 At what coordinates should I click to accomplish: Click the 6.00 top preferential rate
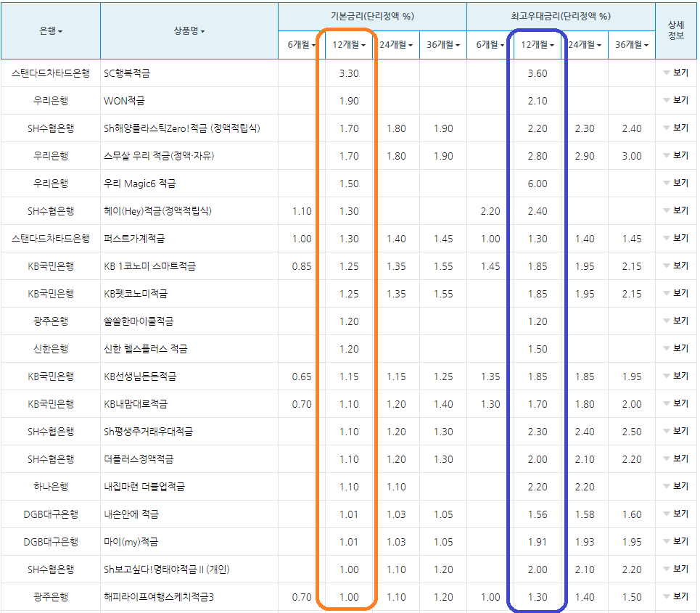coord(538,184)
